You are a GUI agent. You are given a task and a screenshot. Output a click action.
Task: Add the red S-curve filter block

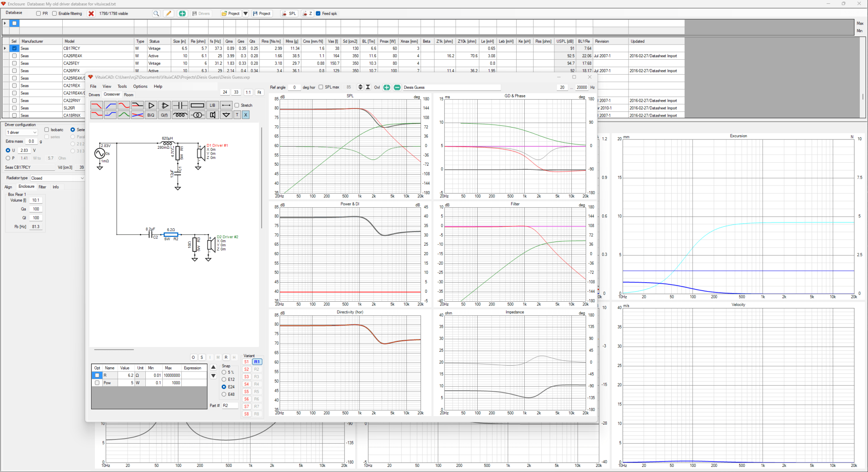tap(124, 105)
